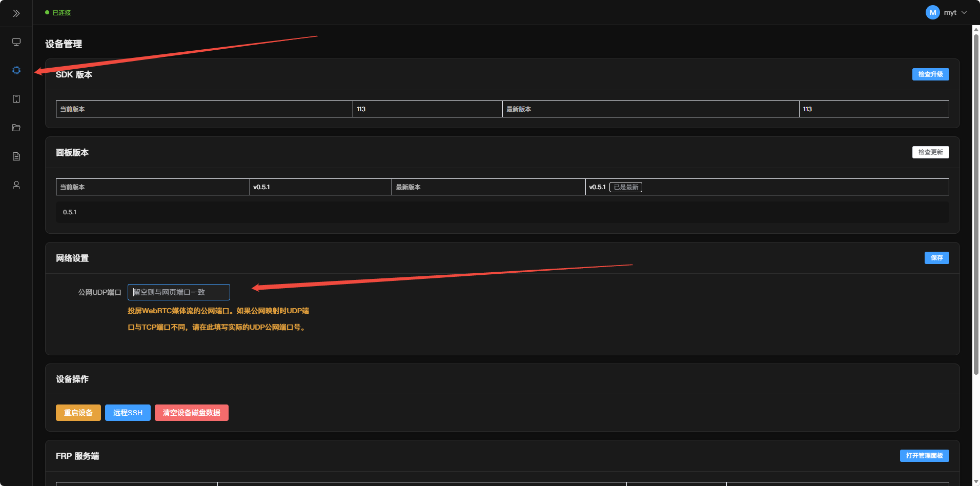Click the 网络设置 section heading

[72, 258]
